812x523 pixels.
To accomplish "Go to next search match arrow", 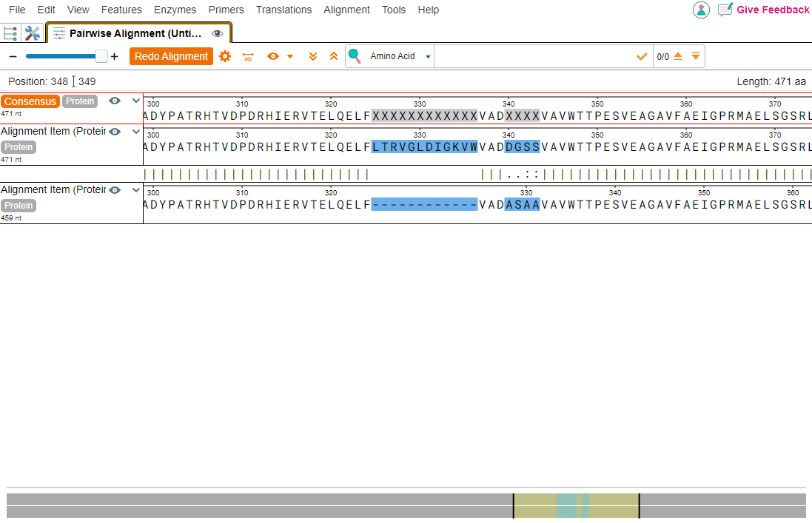I will click(696, 56).
